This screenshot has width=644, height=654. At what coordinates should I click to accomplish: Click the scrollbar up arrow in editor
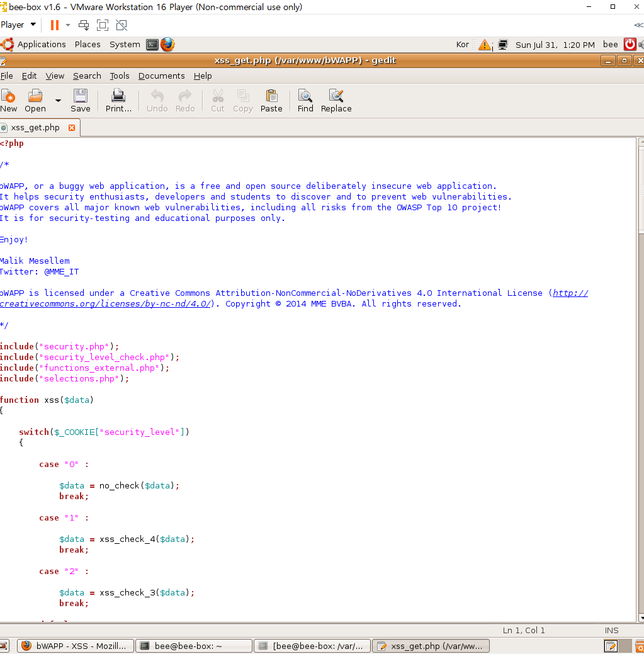click(641, 143)
